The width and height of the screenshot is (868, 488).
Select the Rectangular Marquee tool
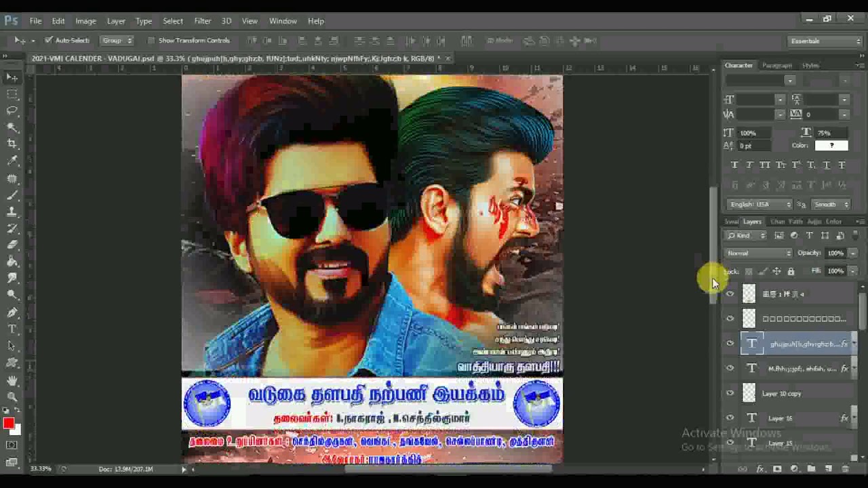pos(12,94)
